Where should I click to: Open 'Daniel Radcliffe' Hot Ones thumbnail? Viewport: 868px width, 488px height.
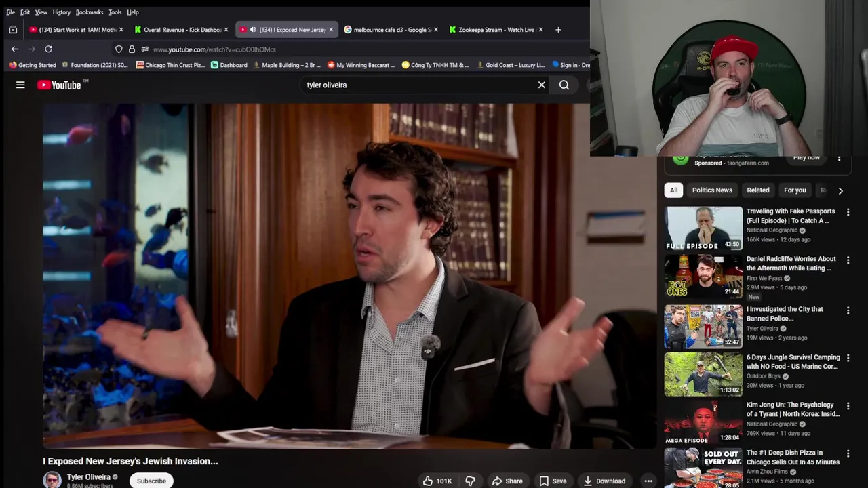(703, 276)
